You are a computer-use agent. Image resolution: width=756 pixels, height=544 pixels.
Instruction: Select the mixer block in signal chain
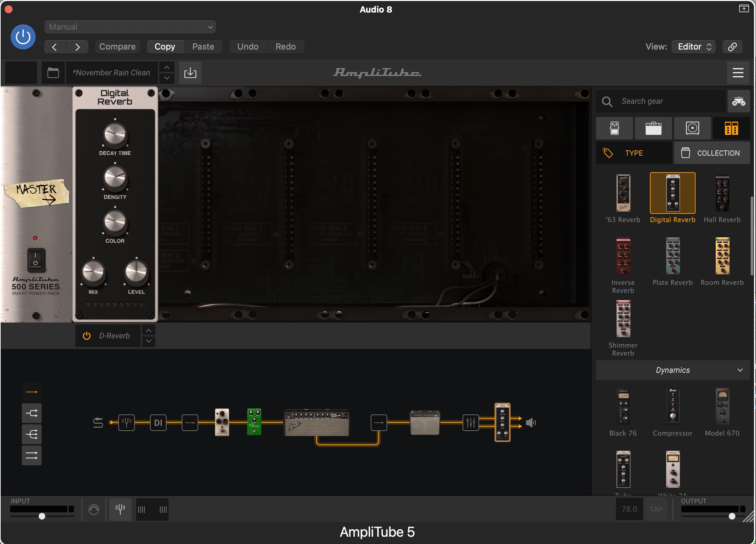point(471,423)
